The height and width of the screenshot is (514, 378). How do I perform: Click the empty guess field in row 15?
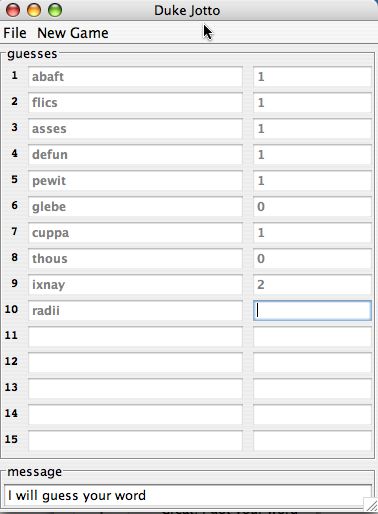pyautogui.click(x=135, y=441)
